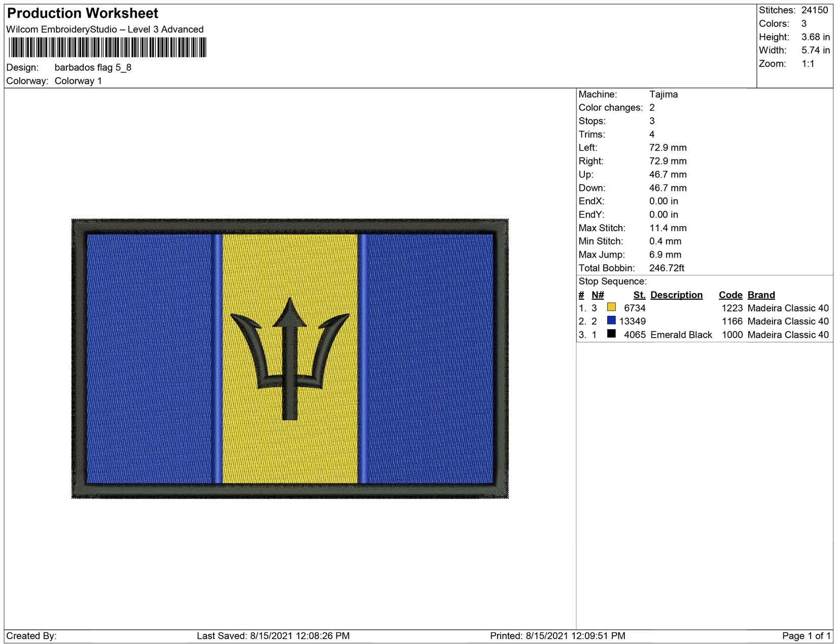Click the black thread color swatch
This screenshot has width=837, height=644.
611,334
